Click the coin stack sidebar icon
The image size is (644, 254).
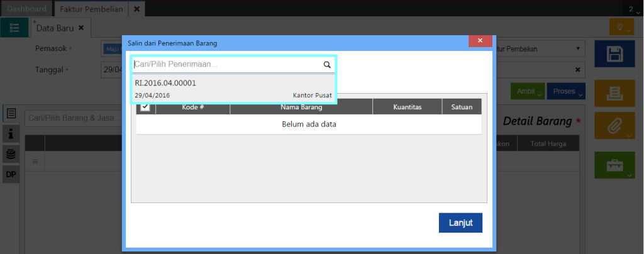(11, 153)
